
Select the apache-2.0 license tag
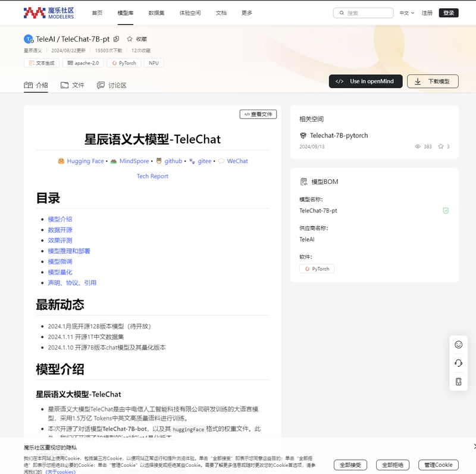[83, 63]
